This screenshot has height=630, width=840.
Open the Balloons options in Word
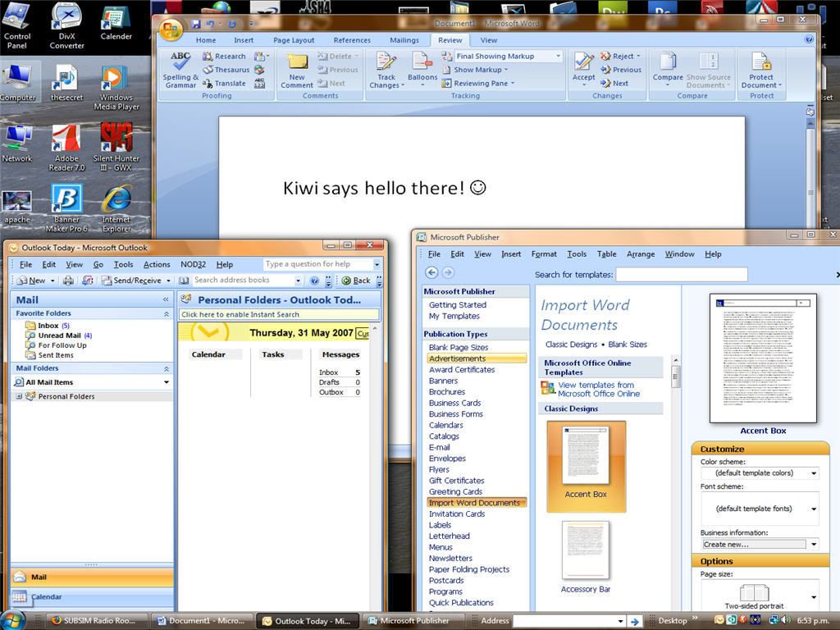(x=422, y=70)
